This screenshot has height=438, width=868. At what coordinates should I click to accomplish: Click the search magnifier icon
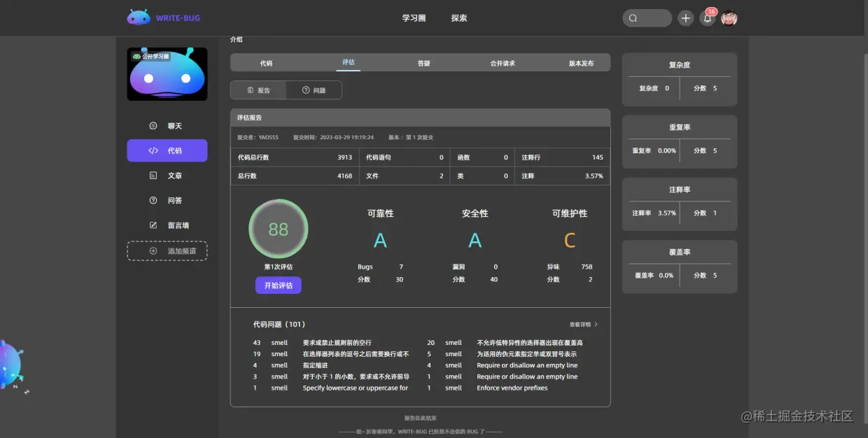tap(632, 18)
